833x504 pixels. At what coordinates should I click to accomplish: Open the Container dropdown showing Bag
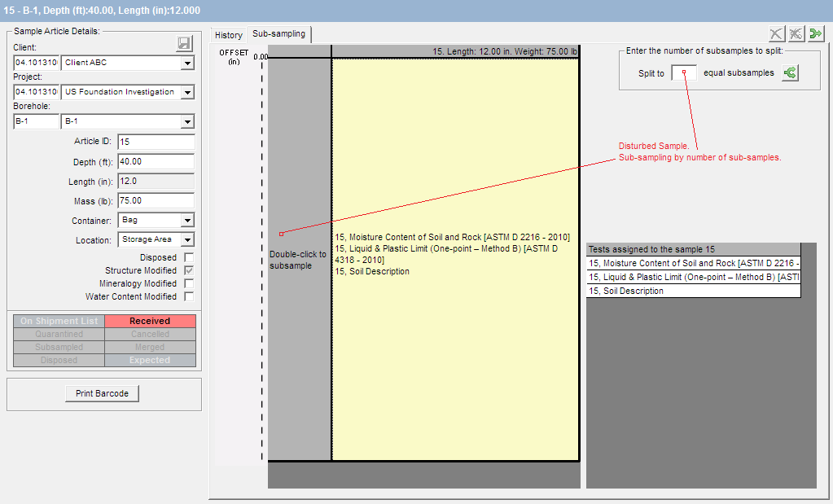187,220
